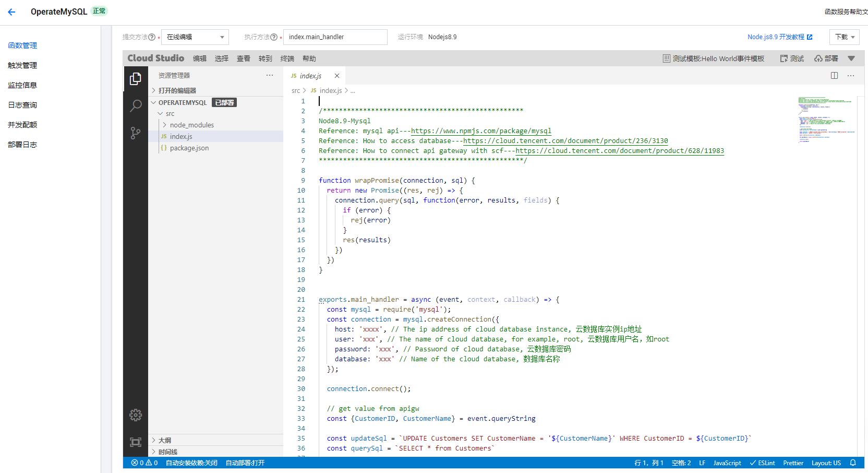
Task: Click the help icon next to 提交方法
Action: 152,37
